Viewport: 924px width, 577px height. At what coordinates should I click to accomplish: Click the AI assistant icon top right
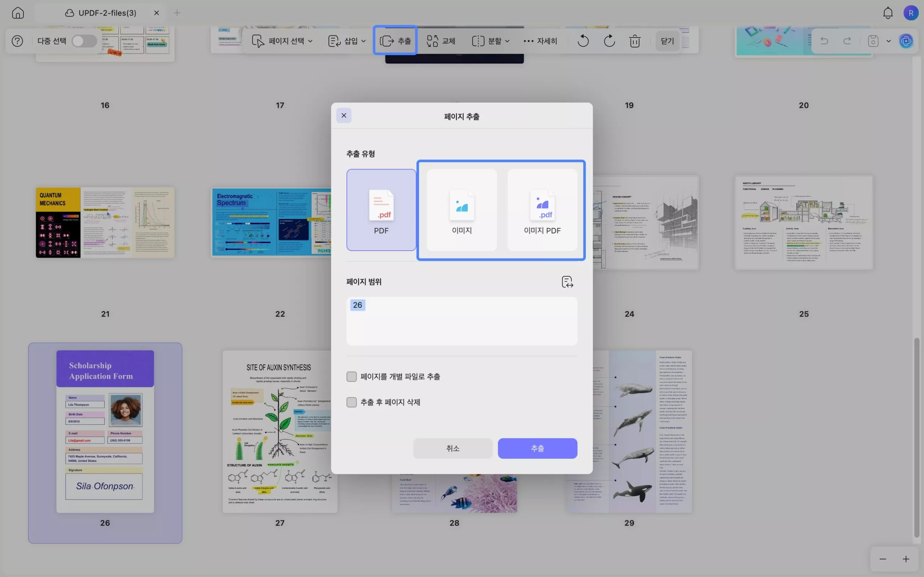coord(906,41)
